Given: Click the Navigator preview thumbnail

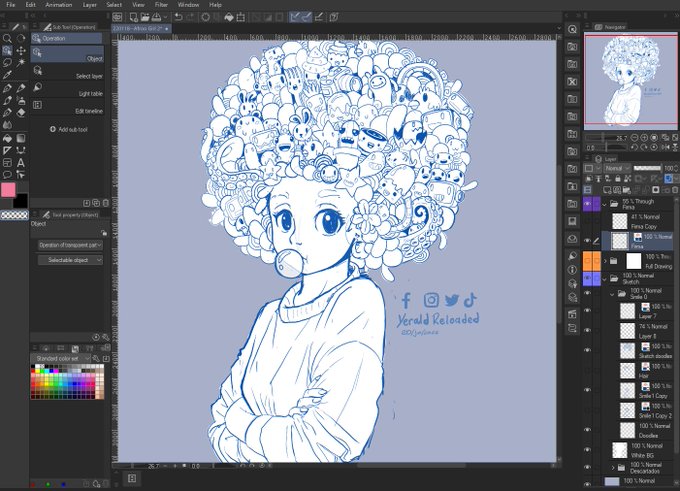Looking at the screenshot, I should (x=631, y=81).
